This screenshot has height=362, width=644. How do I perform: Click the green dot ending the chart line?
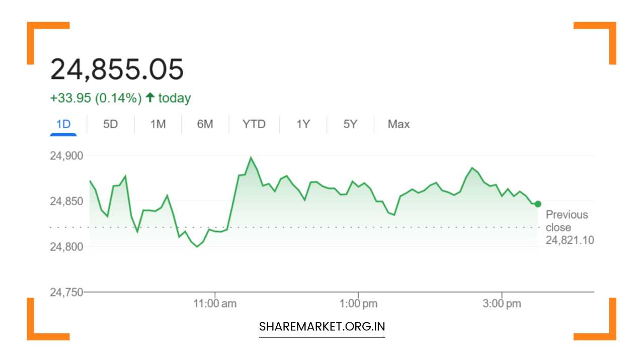pos(538,204)
